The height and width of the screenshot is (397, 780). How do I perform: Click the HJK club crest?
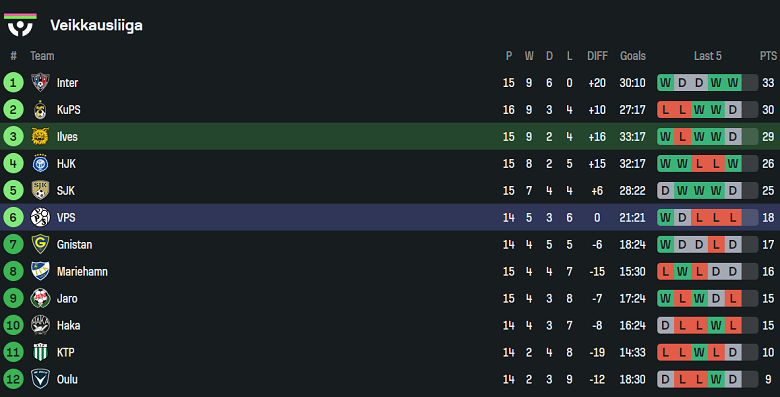click(x=40, y=163)
